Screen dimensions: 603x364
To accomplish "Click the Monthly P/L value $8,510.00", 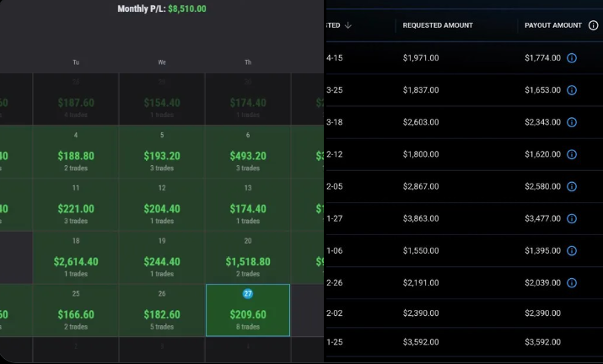I will [187, 8].
